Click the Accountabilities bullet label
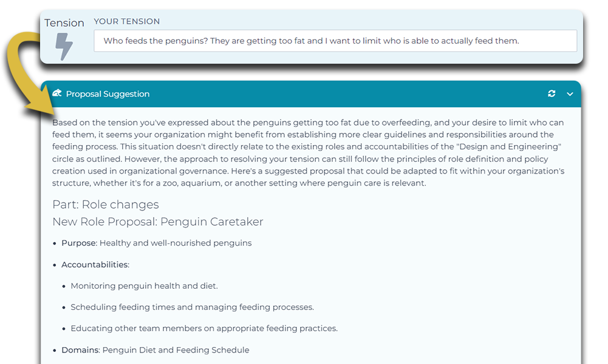608x364 pixels. 95,265
